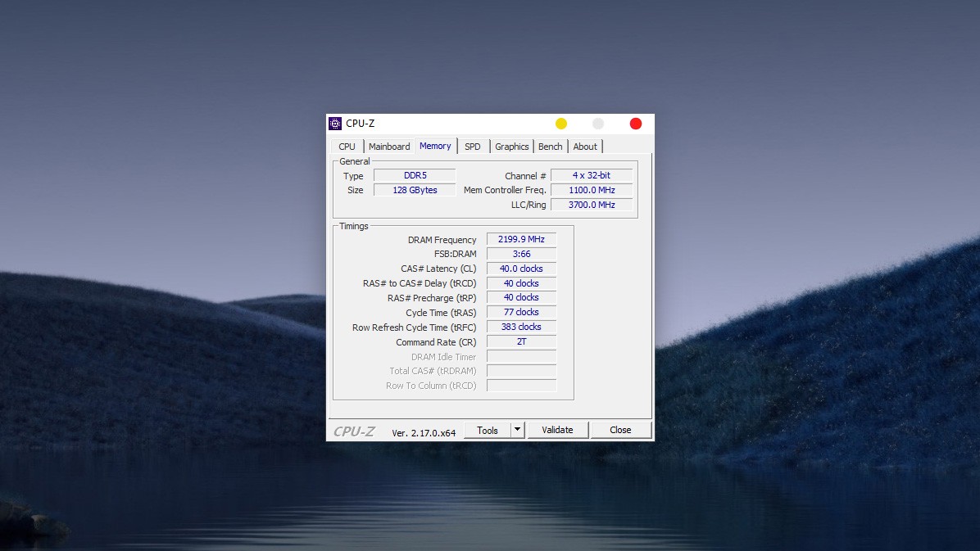
Task: Click the gray circle maximize button
Action: [598, 124]
